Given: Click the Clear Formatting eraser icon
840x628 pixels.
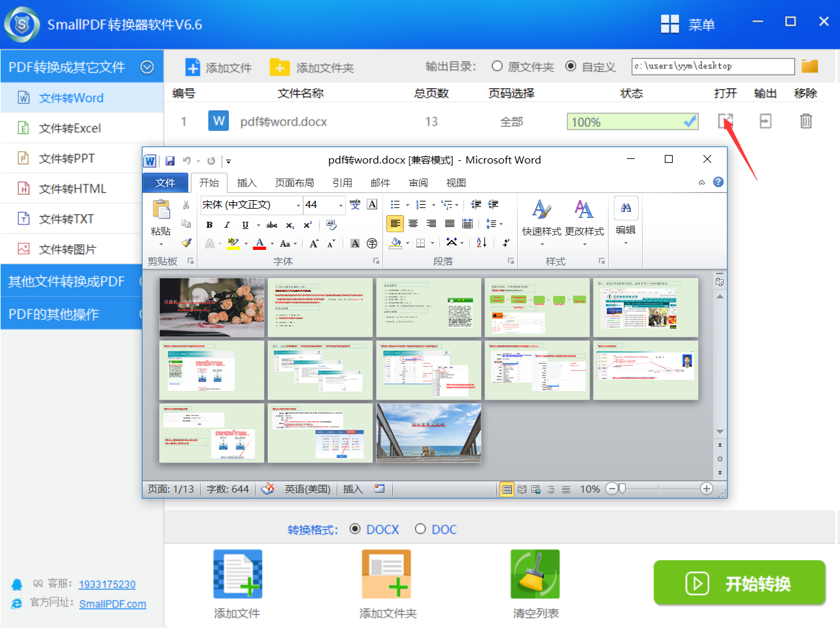Looking at the screenshot, I should (x=331, y=225).
